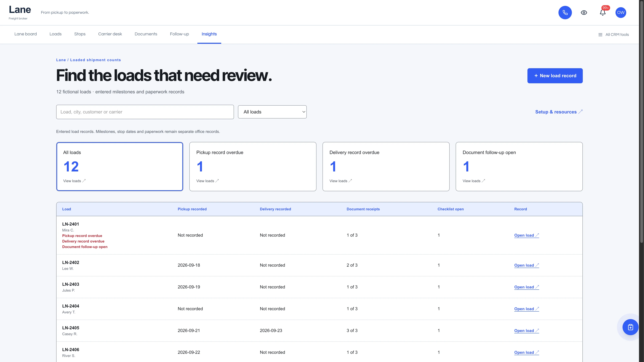This screenshot has height=362, width=644.
Task: Switch to the Lane board tab
Action: click(25, 34)
